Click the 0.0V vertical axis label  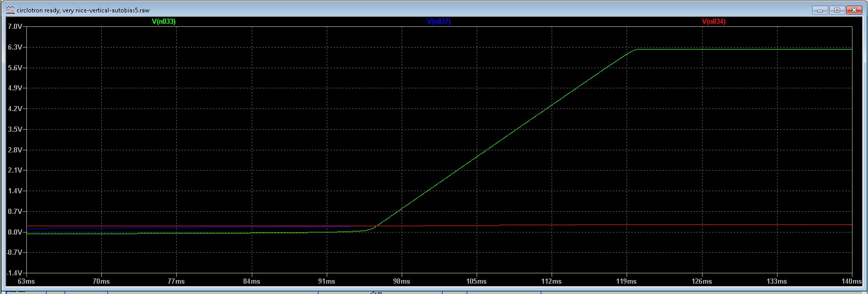(x=14, y=232)
